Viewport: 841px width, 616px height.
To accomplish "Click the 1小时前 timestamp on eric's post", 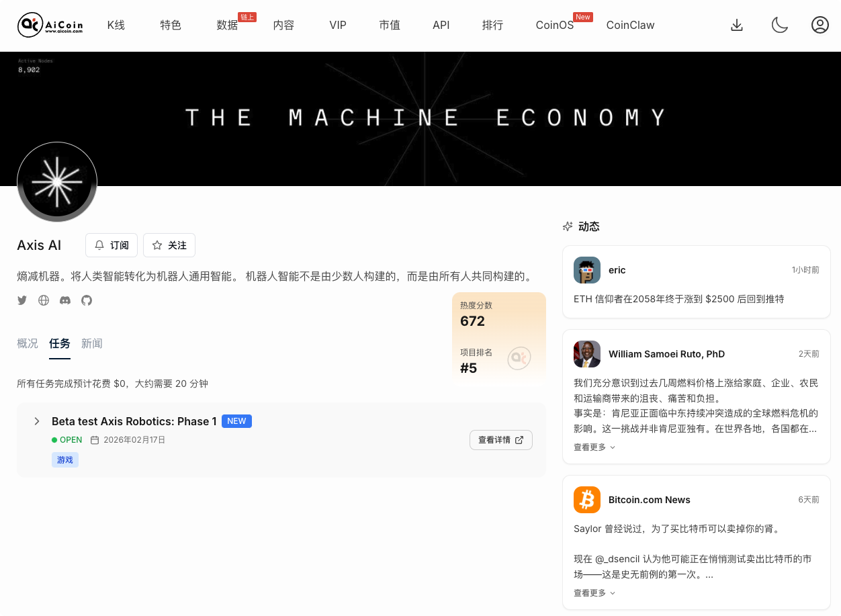I will click(805, 270).
